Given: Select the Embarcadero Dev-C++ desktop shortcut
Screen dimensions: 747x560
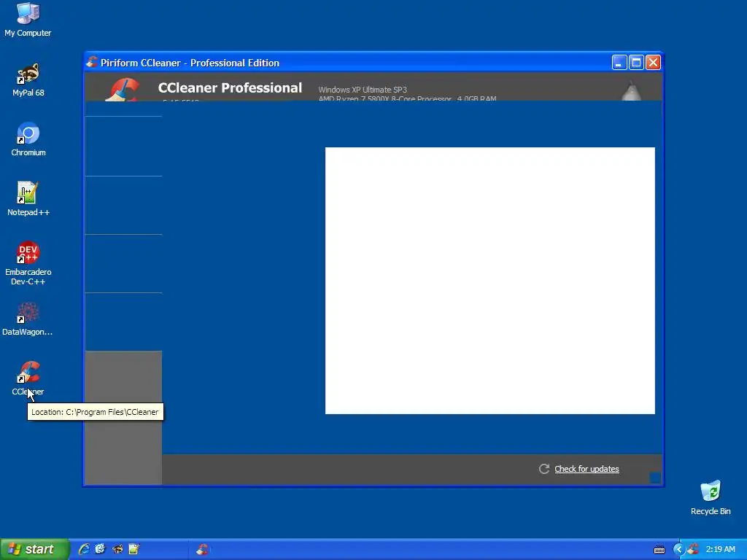Looking at the screenshot, I should (28, 263).
